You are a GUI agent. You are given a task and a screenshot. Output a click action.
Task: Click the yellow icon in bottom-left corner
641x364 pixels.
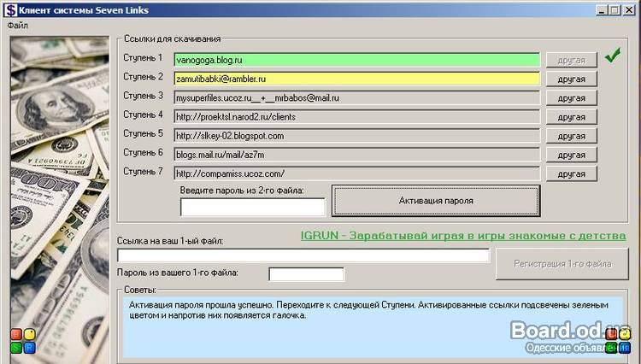coord(29,334)
